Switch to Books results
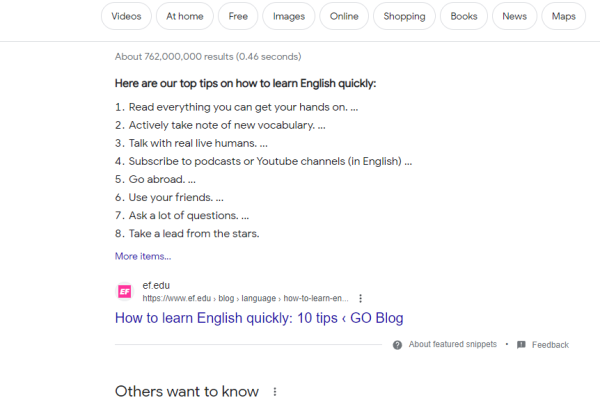Viewport: 600px width, 400px height. point(464,16)
